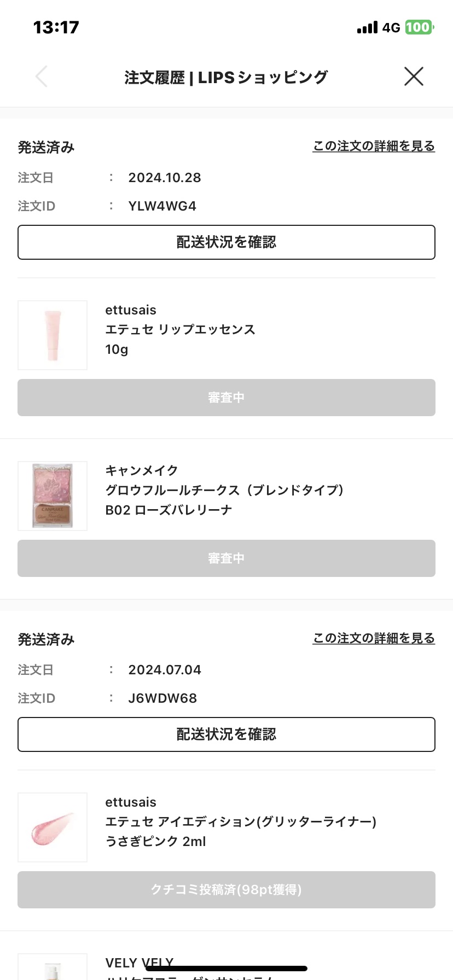Screen dimensions: 453x980
Task: Open the VELY VELY product thumbnail
Action: click(53, 968)
